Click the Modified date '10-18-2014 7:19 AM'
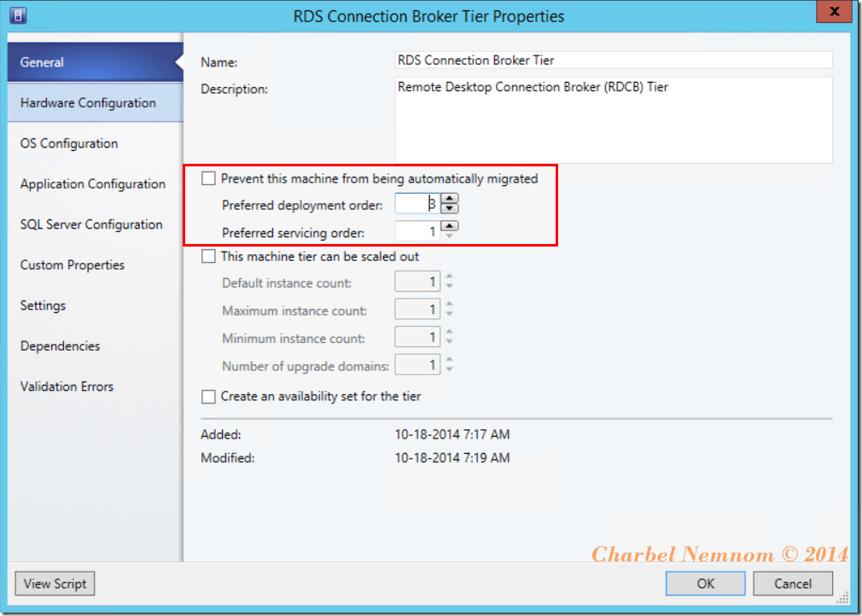Image resolution: width=862 pixels, height=616 pixels. click(x=452, y=458)
